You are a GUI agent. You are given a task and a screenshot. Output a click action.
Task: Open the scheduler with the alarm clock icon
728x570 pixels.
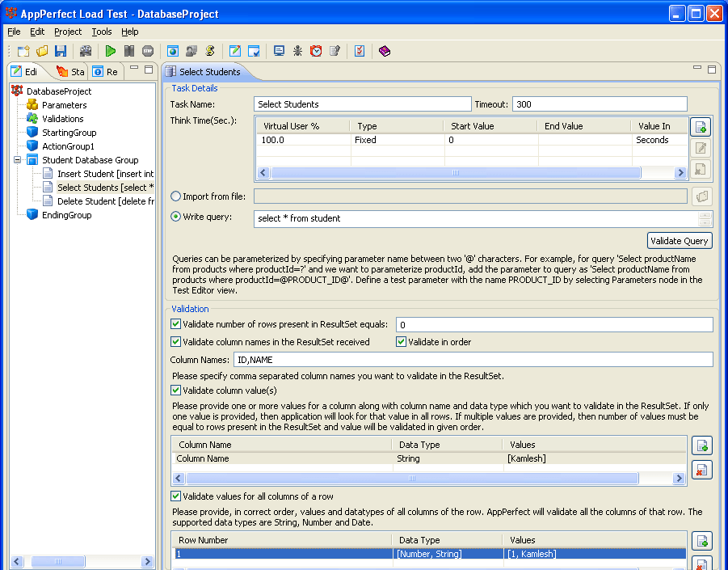click(x=316, y=50)
